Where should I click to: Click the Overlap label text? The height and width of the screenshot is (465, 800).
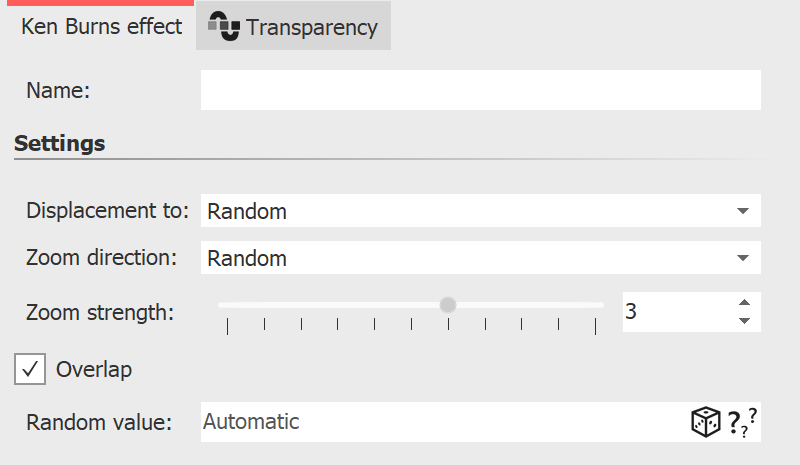(x=94, y=369)
